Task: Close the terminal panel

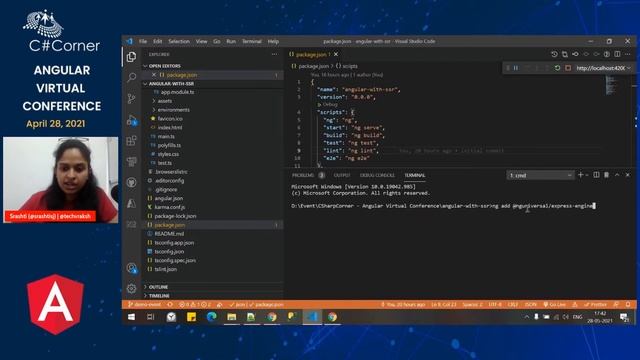Action: (628, 175)
